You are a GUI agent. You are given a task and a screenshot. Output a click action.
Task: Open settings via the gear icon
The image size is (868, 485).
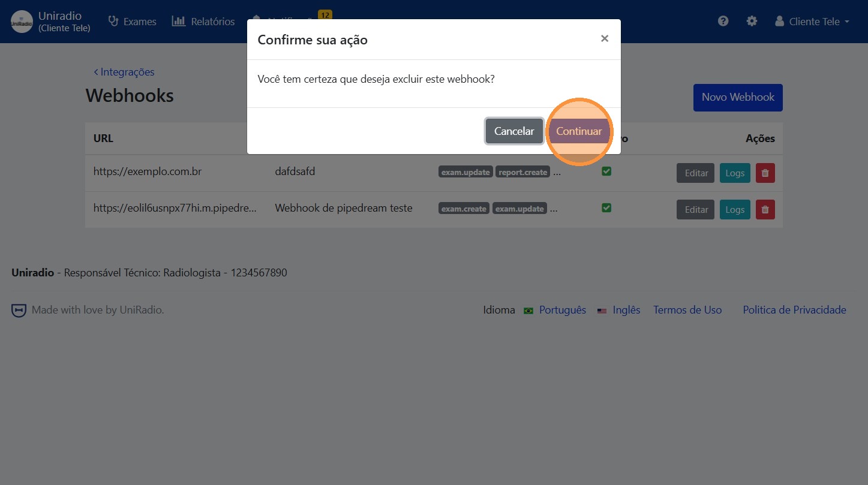click(752, 21)
